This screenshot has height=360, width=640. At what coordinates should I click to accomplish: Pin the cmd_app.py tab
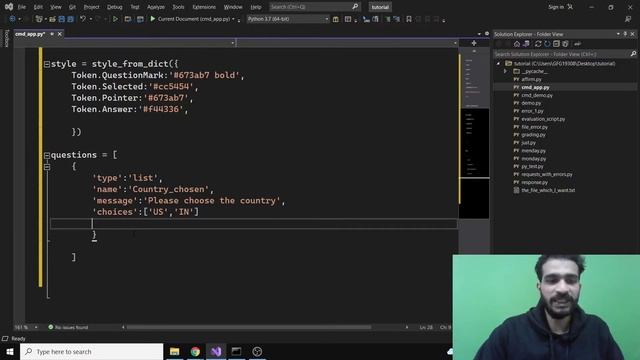(x=52, y=34)
